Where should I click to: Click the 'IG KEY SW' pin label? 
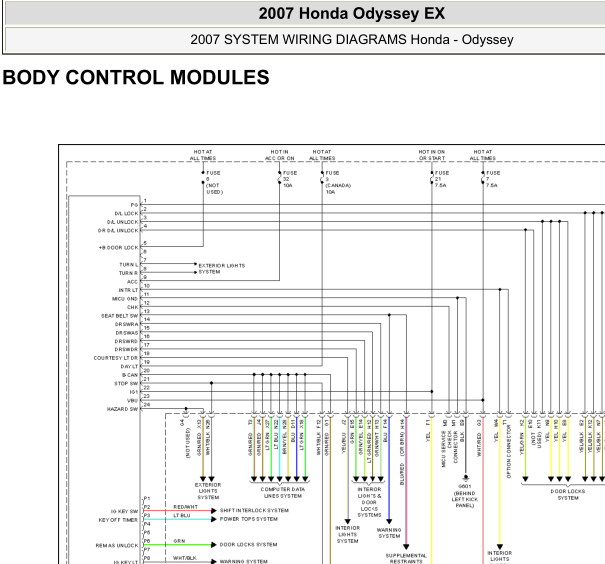(124, 512)
